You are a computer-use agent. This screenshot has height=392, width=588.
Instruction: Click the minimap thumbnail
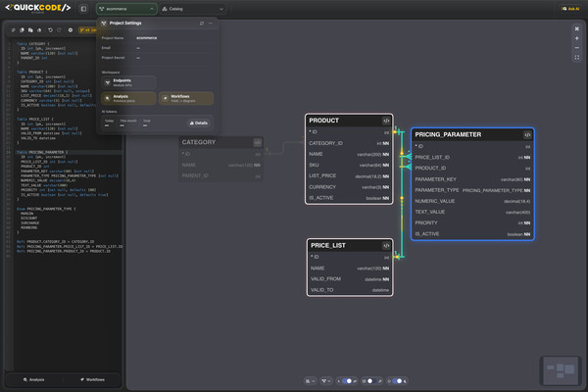[561, 370]
